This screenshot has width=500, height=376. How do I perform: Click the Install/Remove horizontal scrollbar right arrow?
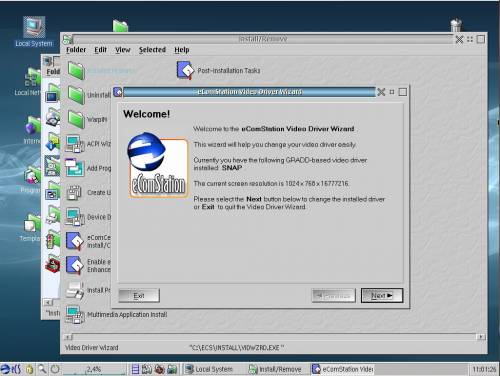coord(481,337)
